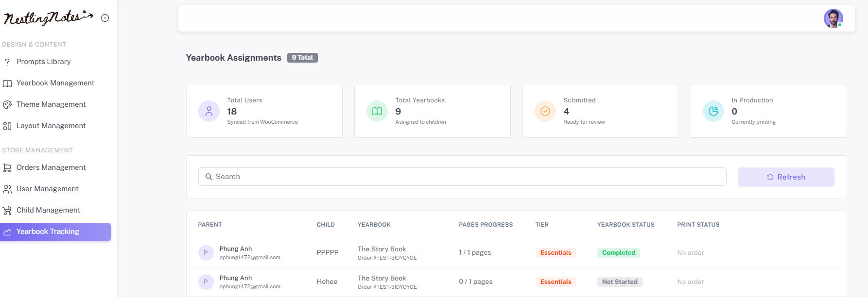The image size is (868, 297).
Task: Click the 9 Total badge
Action: (x=302, y=58)
